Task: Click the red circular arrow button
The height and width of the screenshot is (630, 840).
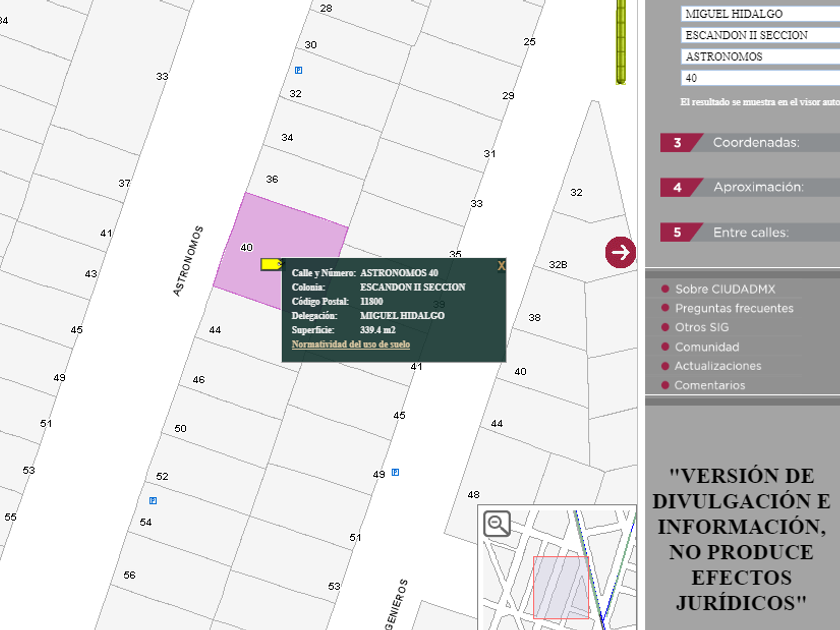Action: click(620, 252)
